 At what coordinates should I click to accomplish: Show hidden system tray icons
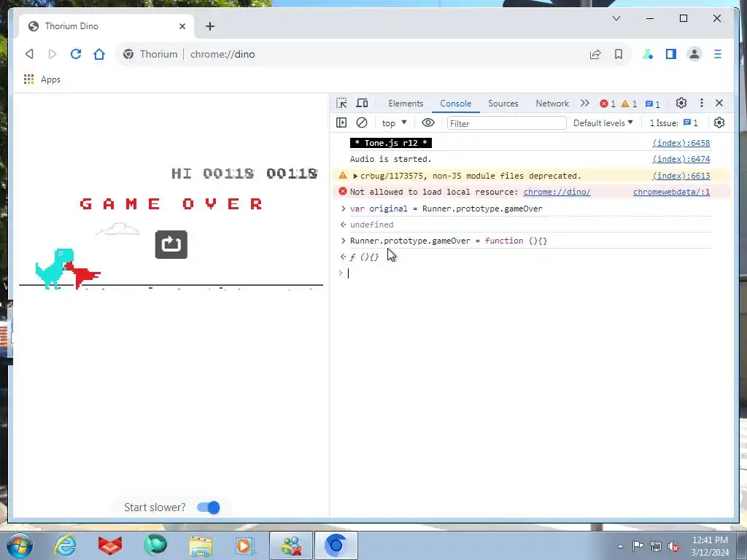[x=620, y=546]
